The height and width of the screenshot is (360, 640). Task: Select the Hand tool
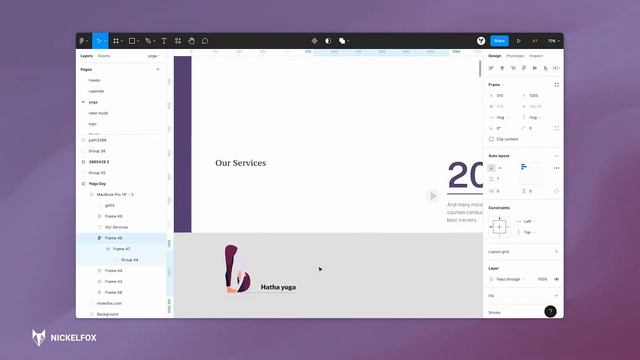[191, 41]
